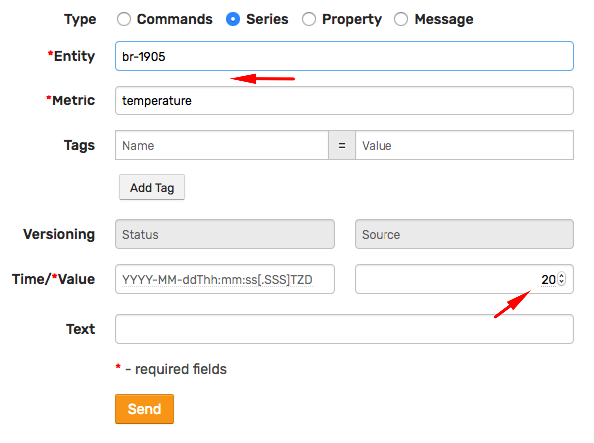Focus the Time timestamp input field
Screen dimensions: 594x443
[x=225, y=279]
